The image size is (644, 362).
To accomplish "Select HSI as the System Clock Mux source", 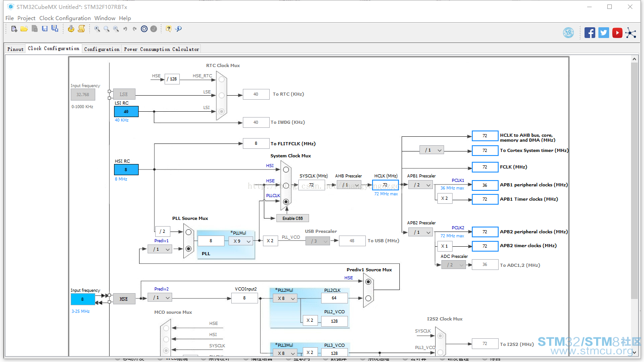I will (286, 169).
